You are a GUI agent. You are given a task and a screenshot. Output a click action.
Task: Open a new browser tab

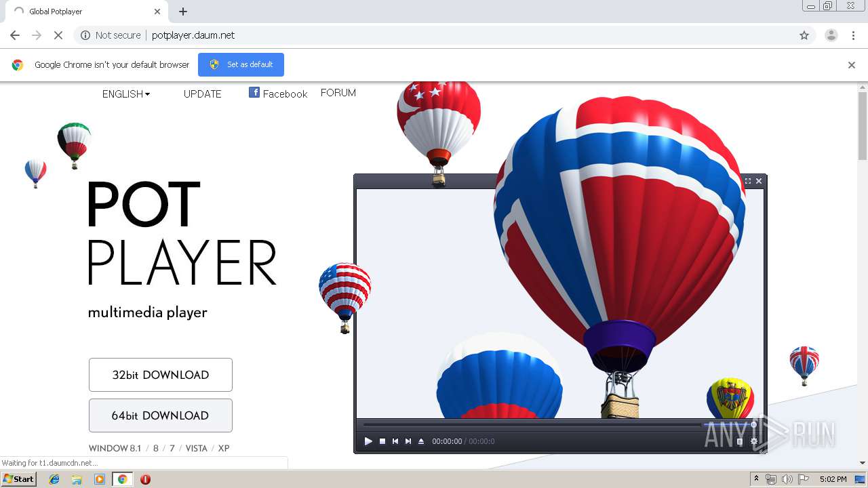coord(183,12)
